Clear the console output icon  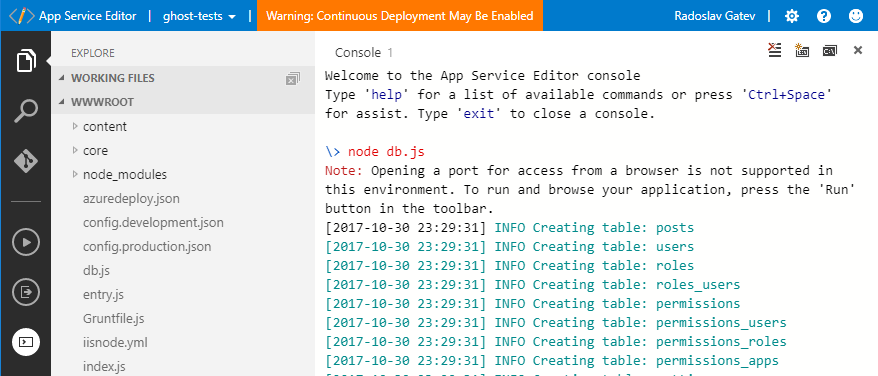(774, 50)
